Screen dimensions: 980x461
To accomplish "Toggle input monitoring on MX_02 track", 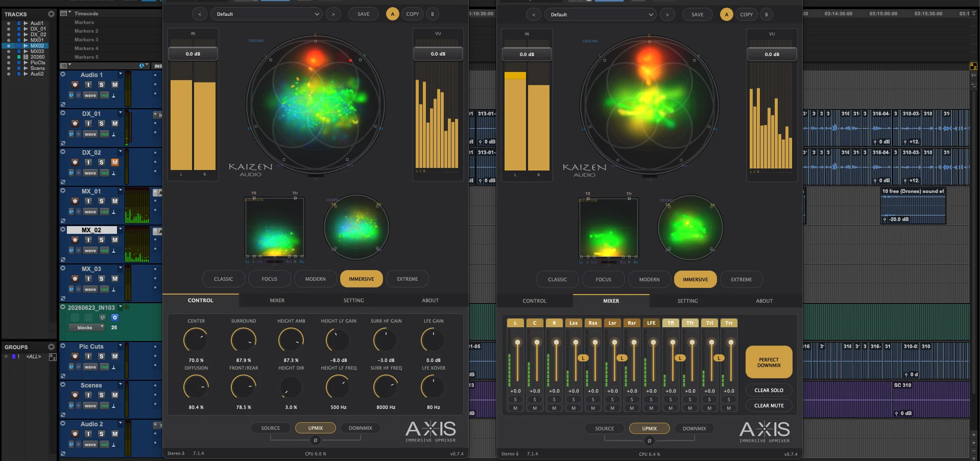I will pos(88,240).
